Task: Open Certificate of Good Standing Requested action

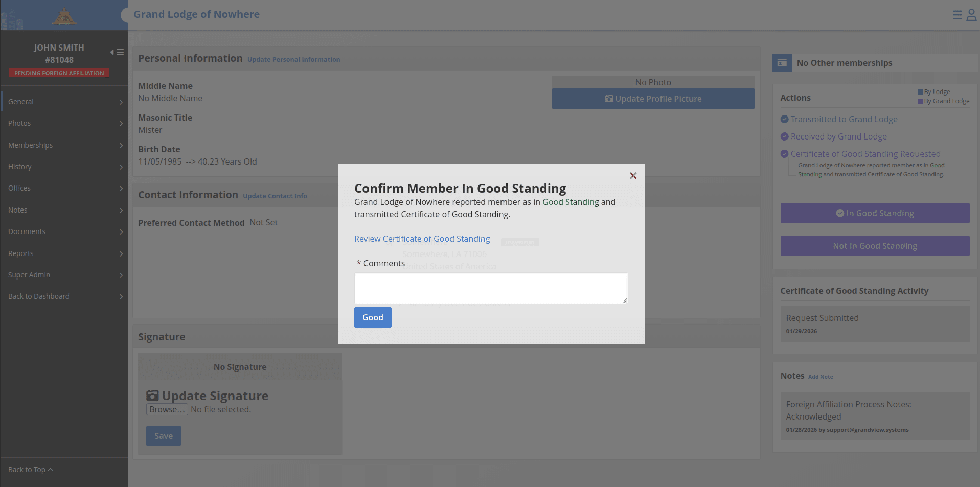Action: 865,154
